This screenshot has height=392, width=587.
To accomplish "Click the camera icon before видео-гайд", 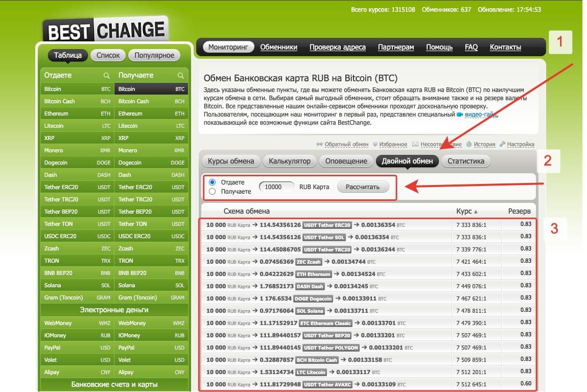I will pyautogui.click(x=460, y=114).
